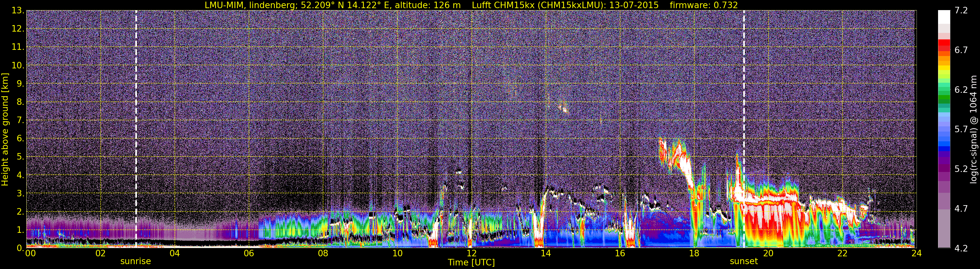Click the white dashed sunrise marker line
The width and height of the screenshot is (980, 269).
[x=136, y=129]
